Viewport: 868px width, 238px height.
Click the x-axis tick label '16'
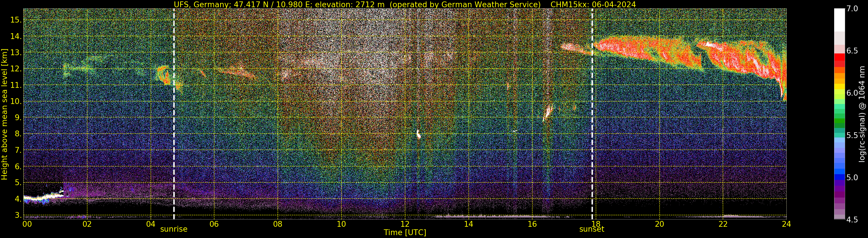coord(532,224)
